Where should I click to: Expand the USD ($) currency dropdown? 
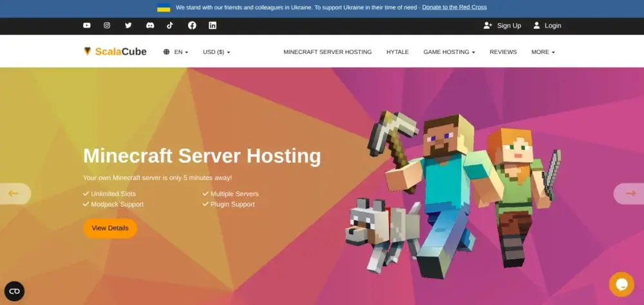216,52
